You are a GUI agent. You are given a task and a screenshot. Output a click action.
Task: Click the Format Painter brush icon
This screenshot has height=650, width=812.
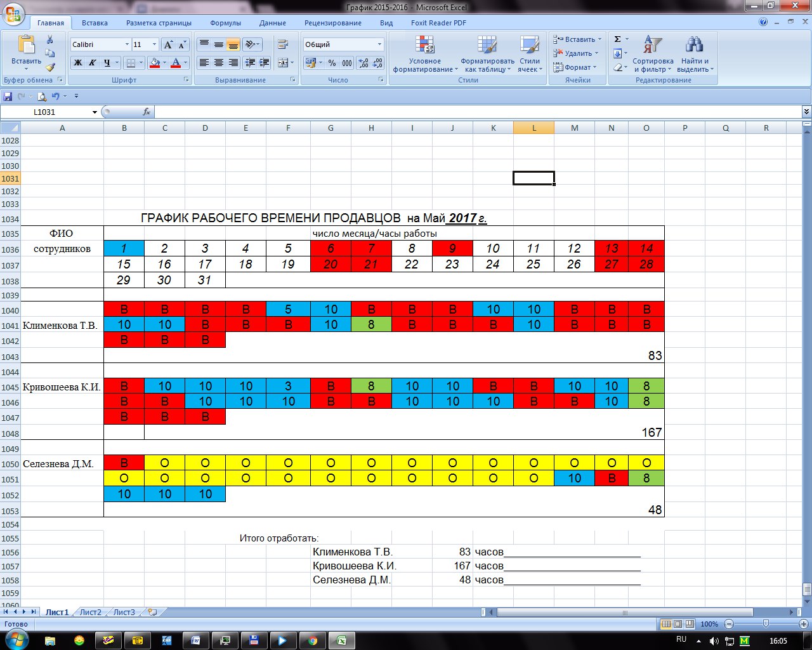50,67
